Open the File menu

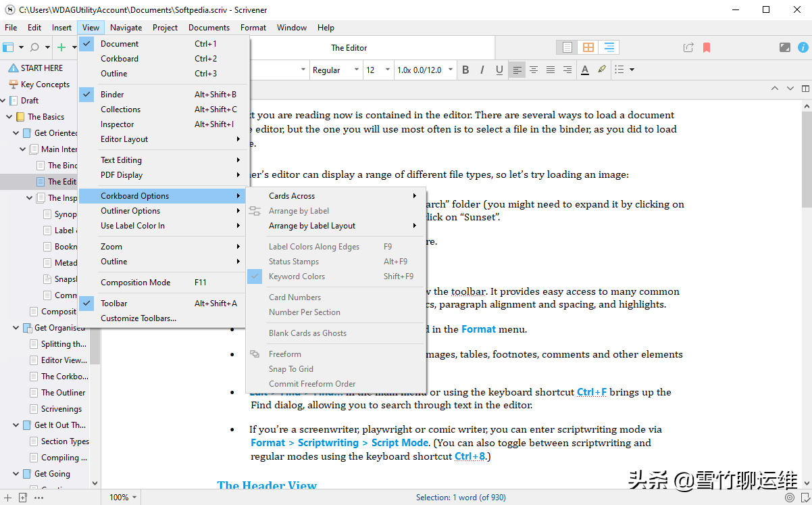click(x=11, y=28)
